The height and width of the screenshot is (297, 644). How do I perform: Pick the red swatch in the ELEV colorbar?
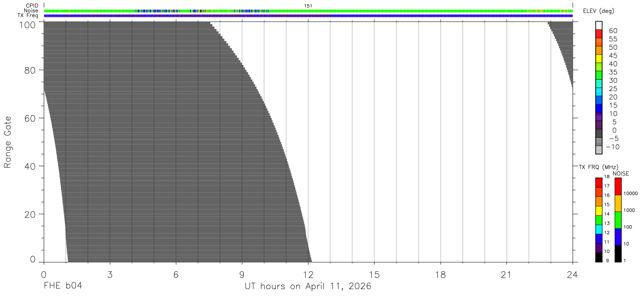(599, 34)
